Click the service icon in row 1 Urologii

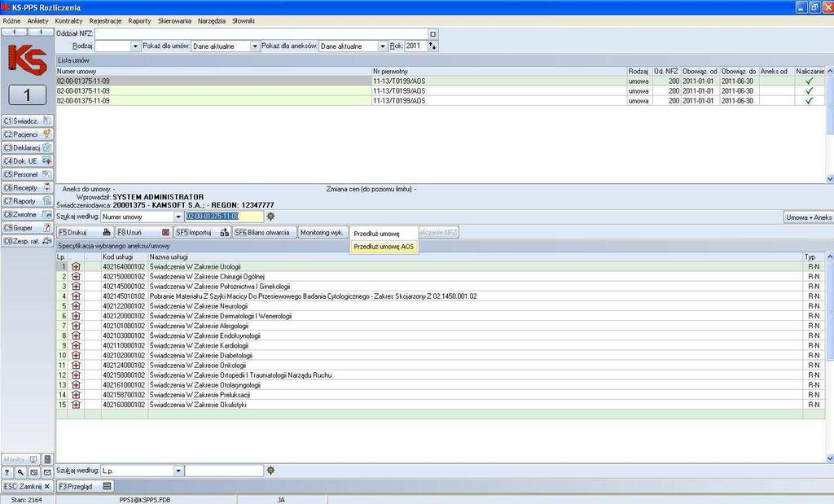pos(76,266)
